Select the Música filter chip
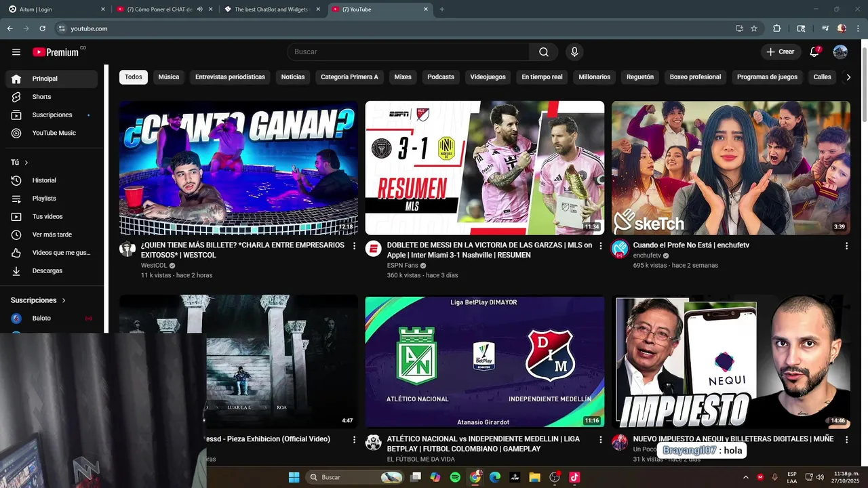 click(169, 77)
